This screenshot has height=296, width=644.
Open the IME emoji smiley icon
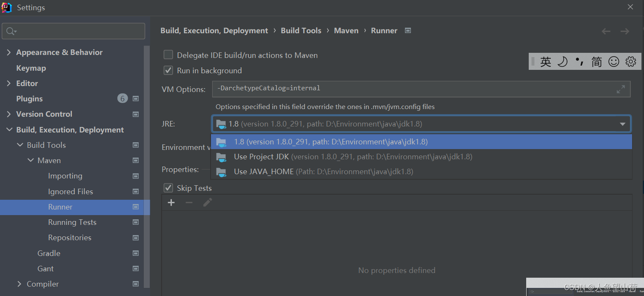coord(614,62)
